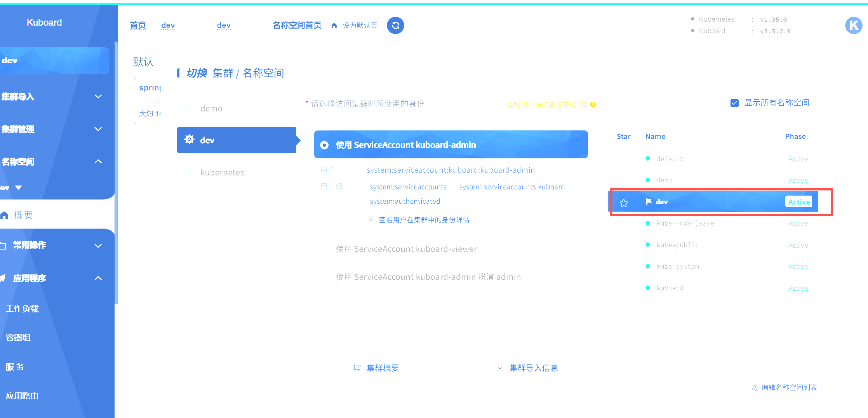Click the Name column header
The height and width of the screenshot is (418, 868).
tap(655, 137)
